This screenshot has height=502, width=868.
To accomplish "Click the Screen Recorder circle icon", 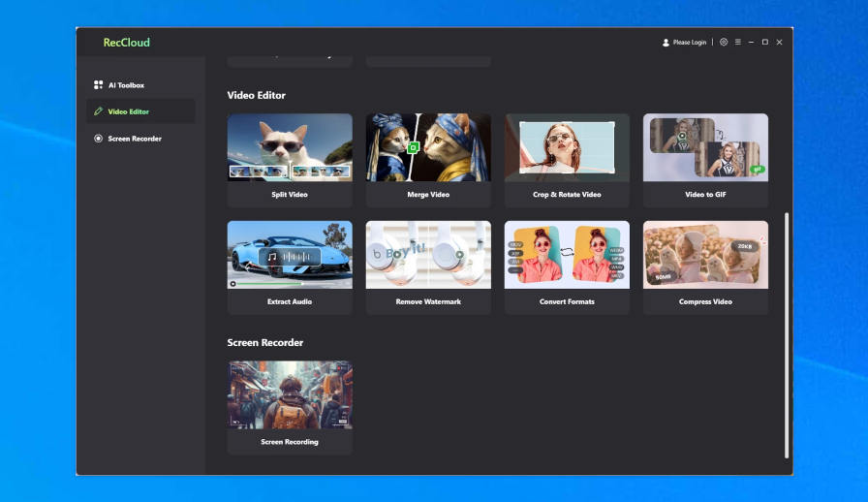I will [x=98, y=139].
